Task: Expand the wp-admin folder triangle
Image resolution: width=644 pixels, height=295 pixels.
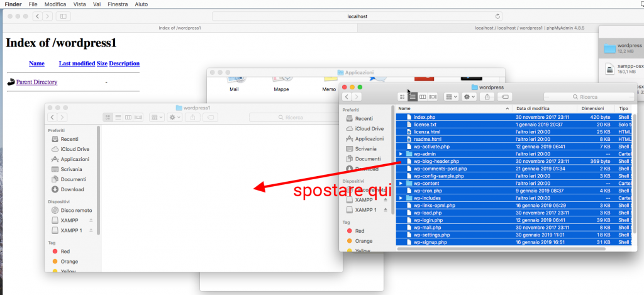Action: click(401, 153)
